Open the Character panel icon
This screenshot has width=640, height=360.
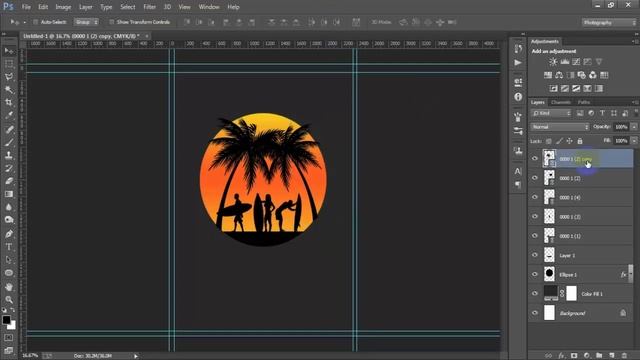click(518, 171)
